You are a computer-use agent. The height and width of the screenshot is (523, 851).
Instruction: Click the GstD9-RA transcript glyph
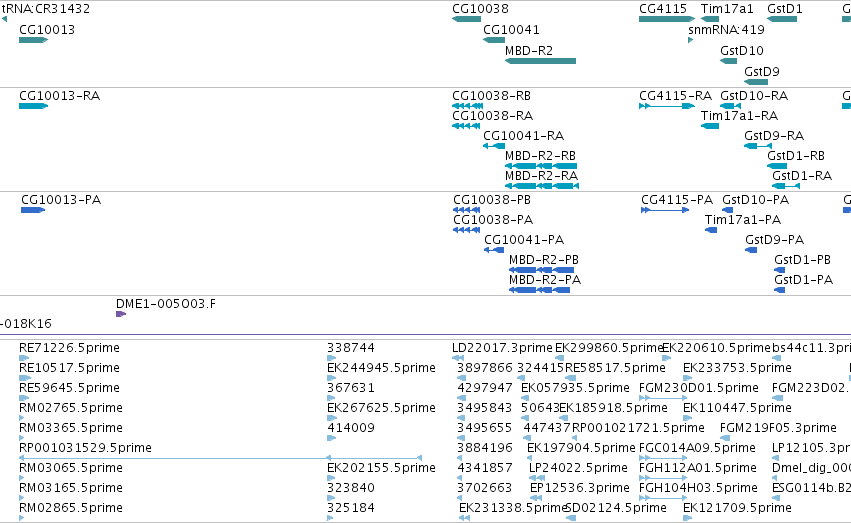click(758, 146)
